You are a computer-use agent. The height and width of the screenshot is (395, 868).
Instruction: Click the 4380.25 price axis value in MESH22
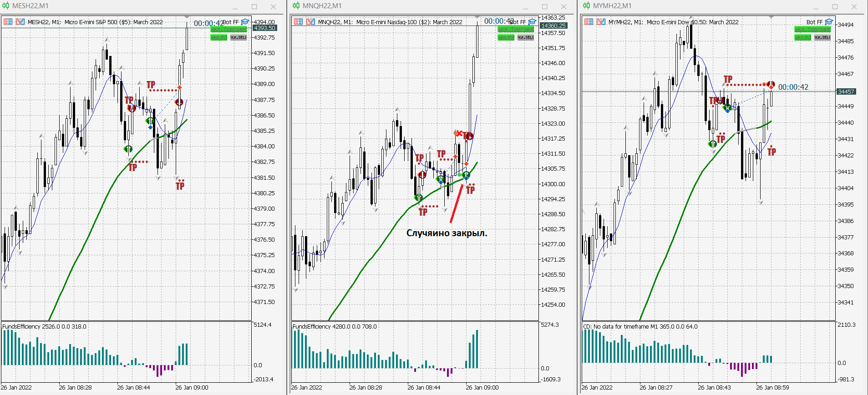click(x=264, y=193)
